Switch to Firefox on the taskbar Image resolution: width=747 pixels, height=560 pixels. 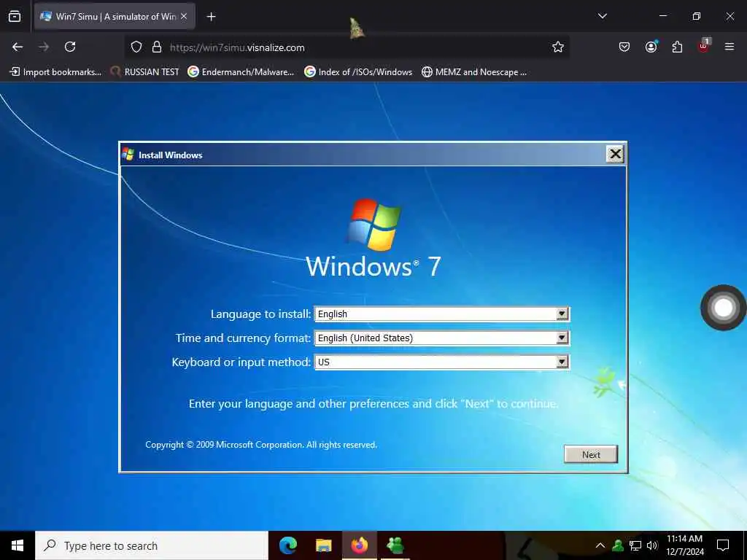(x=360, y=545)
